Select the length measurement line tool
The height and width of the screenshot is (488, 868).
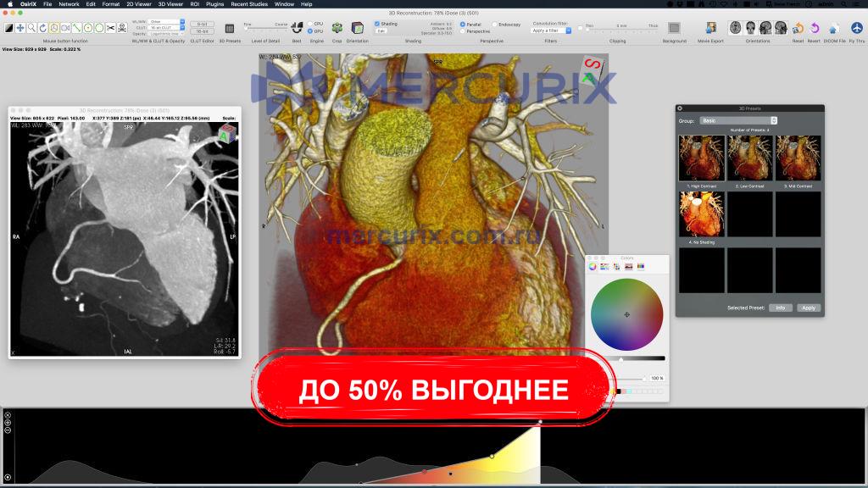(76, 28)
